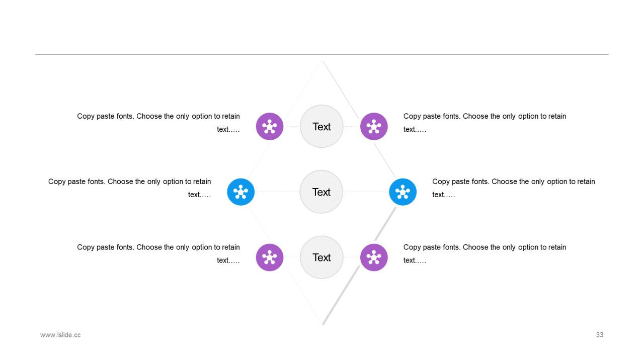The image size is (644, 362).
Task: Select the middle gray Text circle
Action: (x=321, y=192)
